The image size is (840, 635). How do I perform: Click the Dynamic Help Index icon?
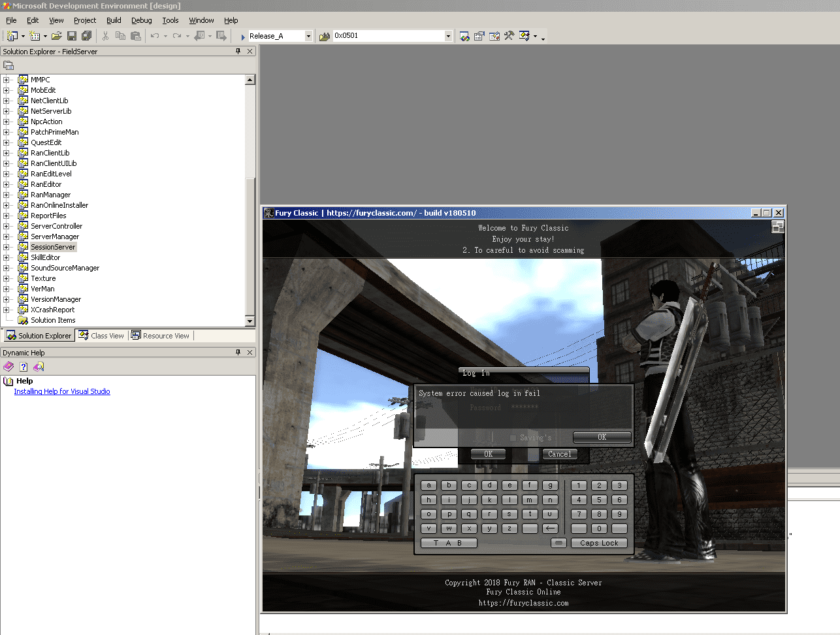point(24,366)
